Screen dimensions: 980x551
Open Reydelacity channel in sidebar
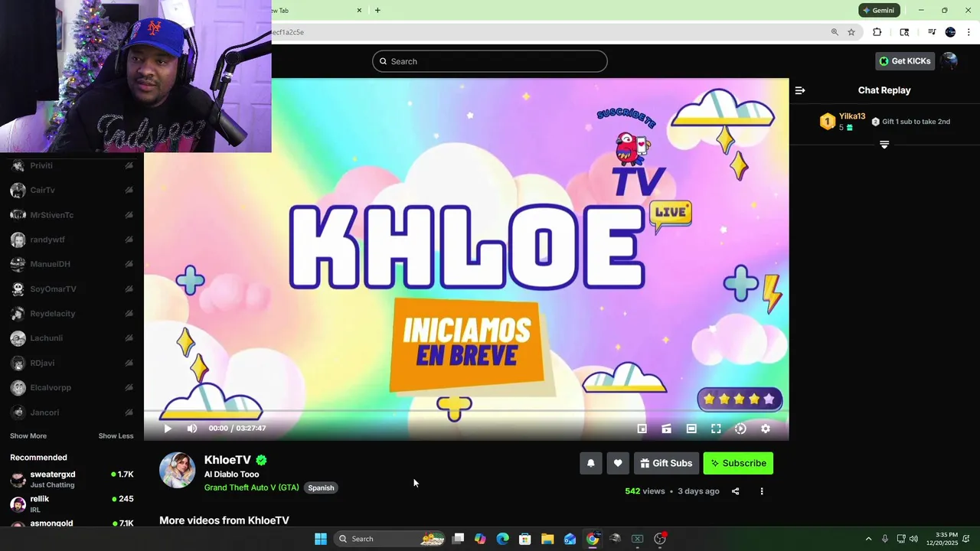pyautogui.click(x=72, y=314)
